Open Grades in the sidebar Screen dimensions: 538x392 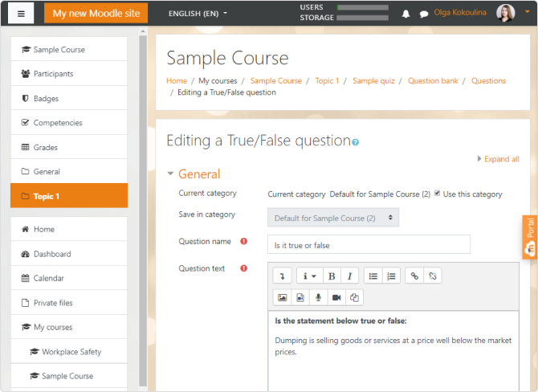(x=69, y=147)
